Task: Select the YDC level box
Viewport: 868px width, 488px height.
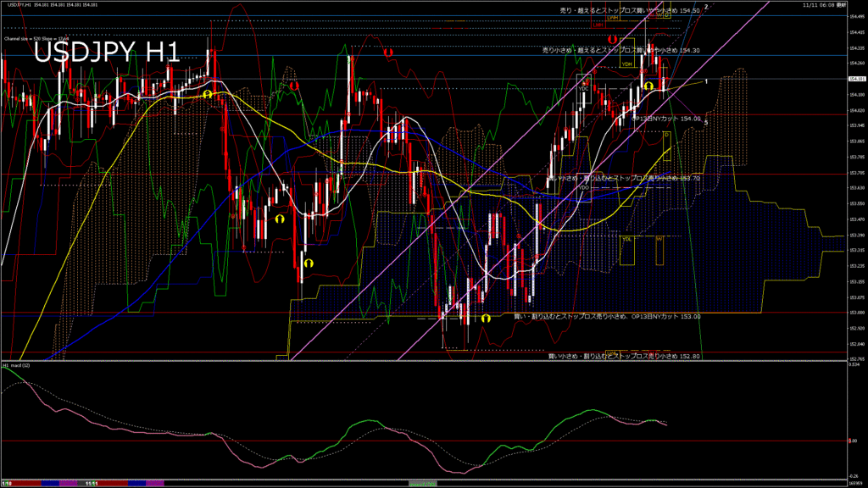Action: [x=583, y=88]
